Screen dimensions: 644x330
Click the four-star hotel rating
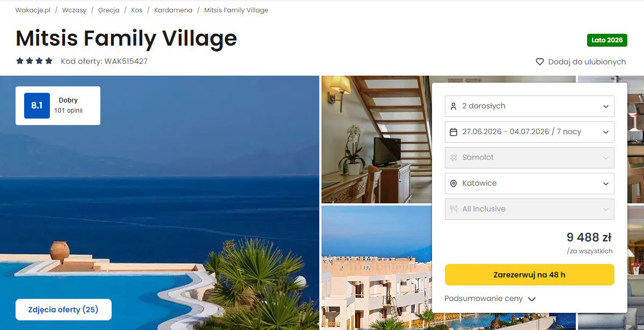click(x=34, y=61)
